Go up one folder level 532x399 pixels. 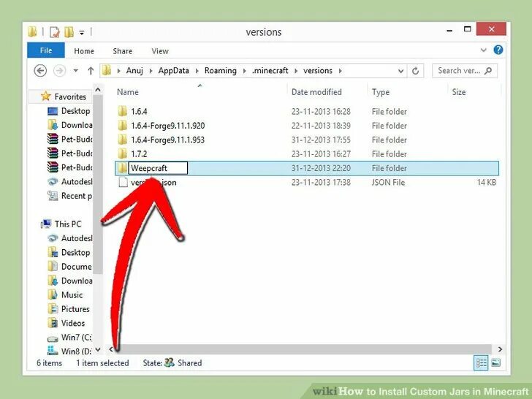point(91,71)
